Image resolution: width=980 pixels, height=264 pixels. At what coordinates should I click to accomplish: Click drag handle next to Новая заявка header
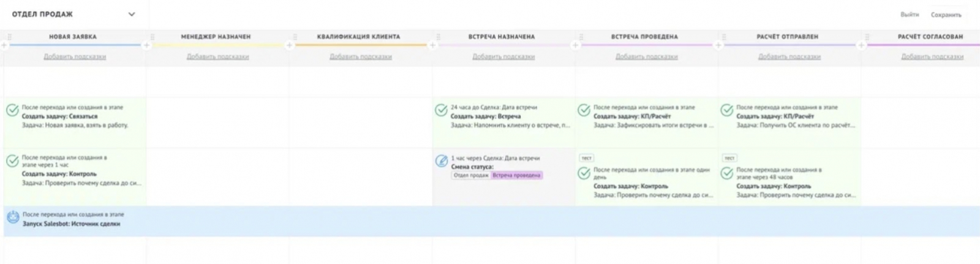click(9, 37)
